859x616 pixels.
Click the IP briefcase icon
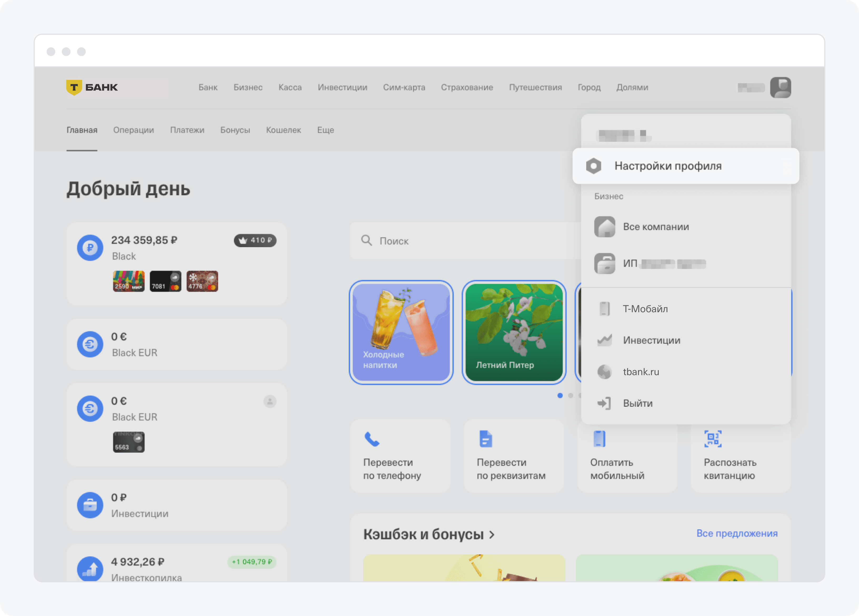[x=605, y=263]
